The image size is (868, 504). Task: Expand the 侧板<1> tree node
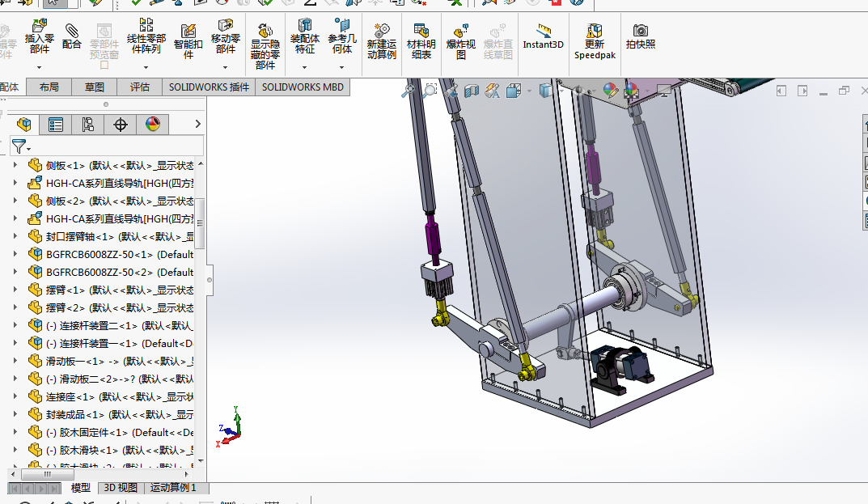pyautogui.click(x=15, y=165)
